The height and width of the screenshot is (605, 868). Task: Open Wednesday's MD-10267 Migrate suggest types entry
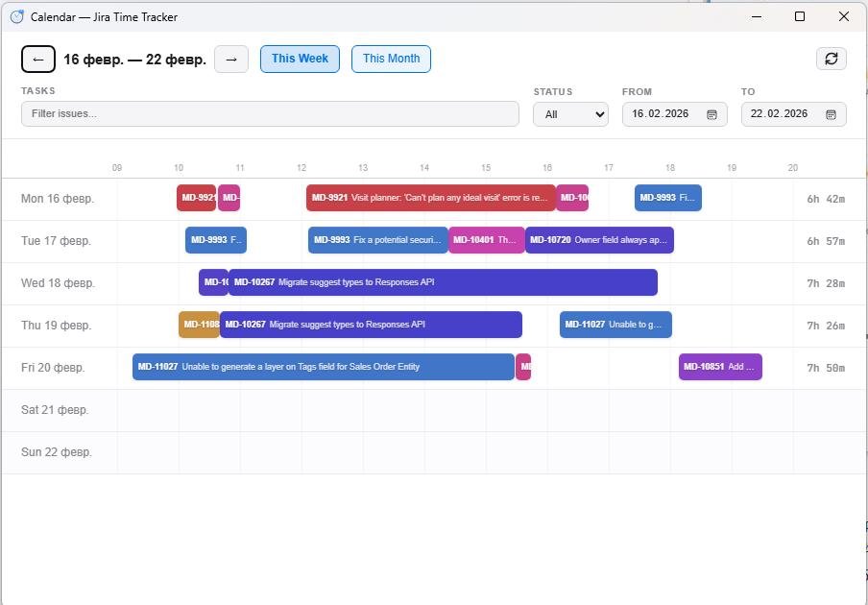[443, 282]
